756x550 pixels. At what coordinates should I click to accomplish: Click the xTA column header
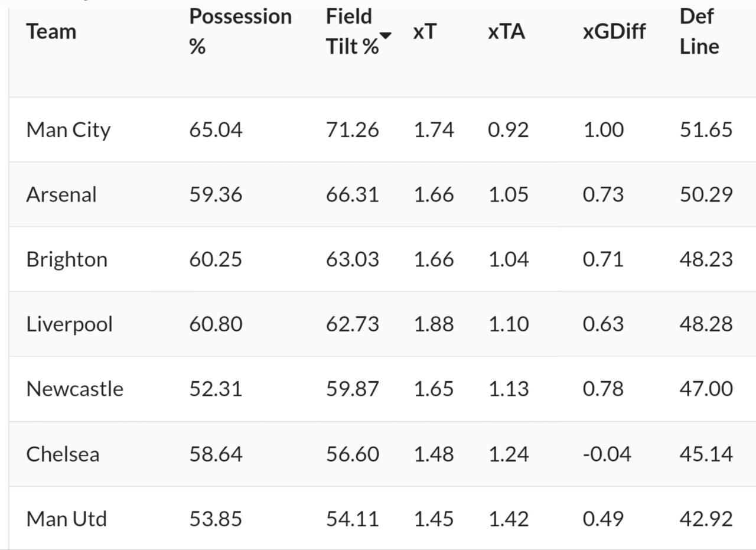point(506,32)
